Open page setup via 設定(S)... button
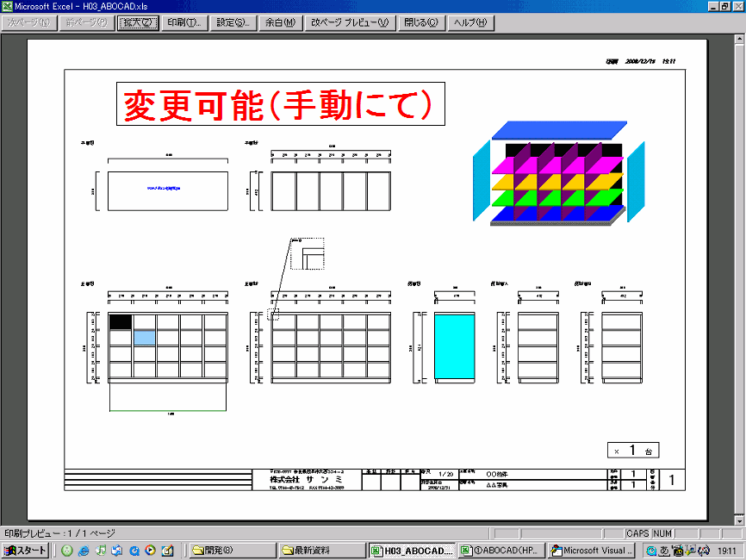 (233, 22)
